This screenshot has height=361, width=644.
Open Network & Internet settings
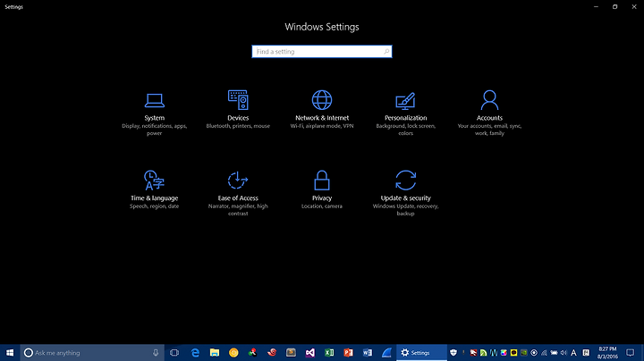pyautogui.click(x=322, y=110)
